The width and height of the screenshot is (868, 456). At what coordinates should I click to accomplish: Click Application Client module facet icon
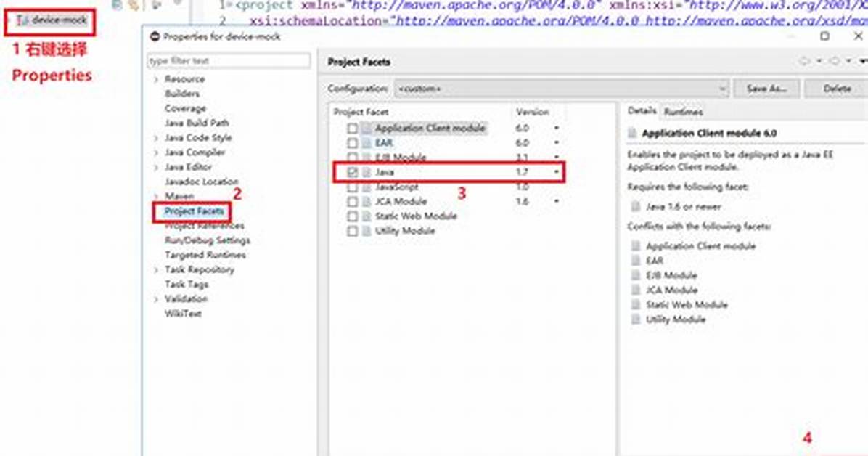[x=367, y=129]
